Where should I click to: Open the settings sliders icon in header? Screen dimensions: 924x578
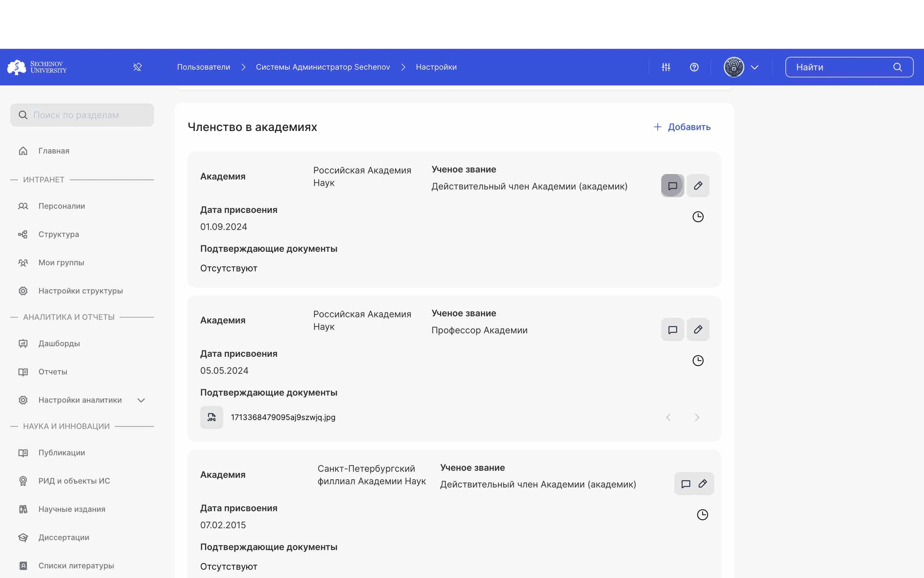666,67
